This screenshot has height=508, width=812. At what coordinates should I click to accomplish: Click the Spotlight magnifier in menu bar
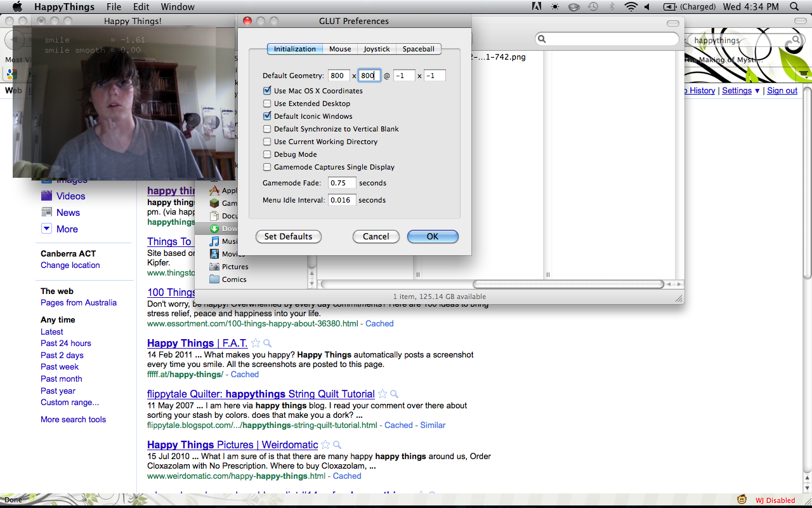[x=794, y=7]
